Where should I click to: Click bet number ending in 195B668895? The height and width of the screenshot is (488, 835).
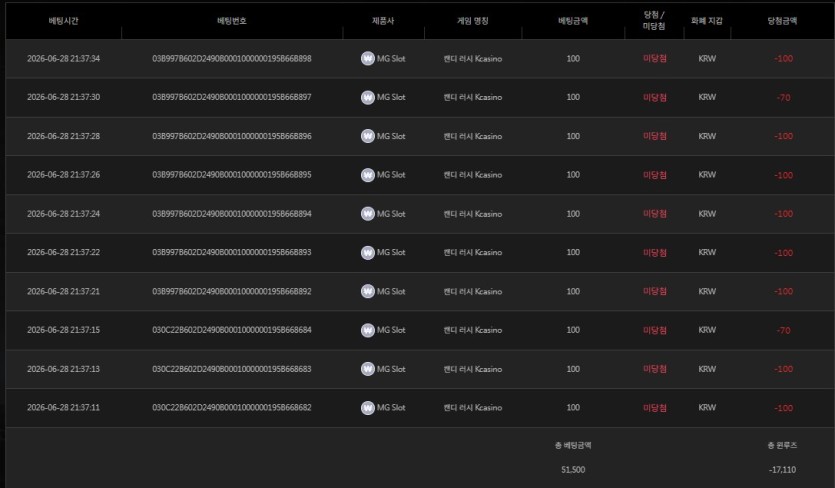(x=232, y=175)
